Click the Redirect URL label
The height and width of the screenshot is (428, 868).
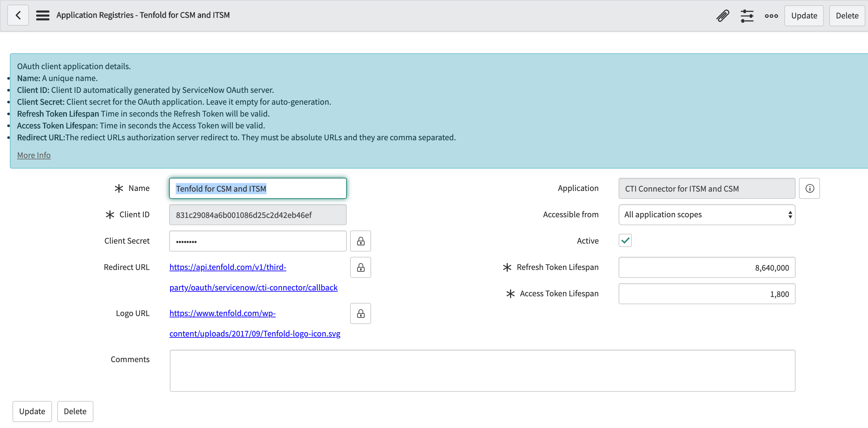126,267
